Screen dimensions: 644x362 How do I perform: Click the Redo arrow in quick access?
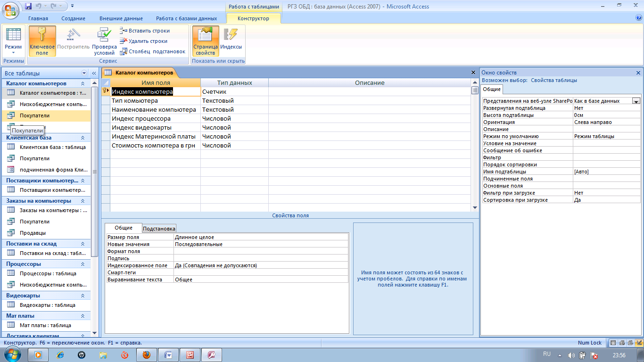click(x=53, y=6)
